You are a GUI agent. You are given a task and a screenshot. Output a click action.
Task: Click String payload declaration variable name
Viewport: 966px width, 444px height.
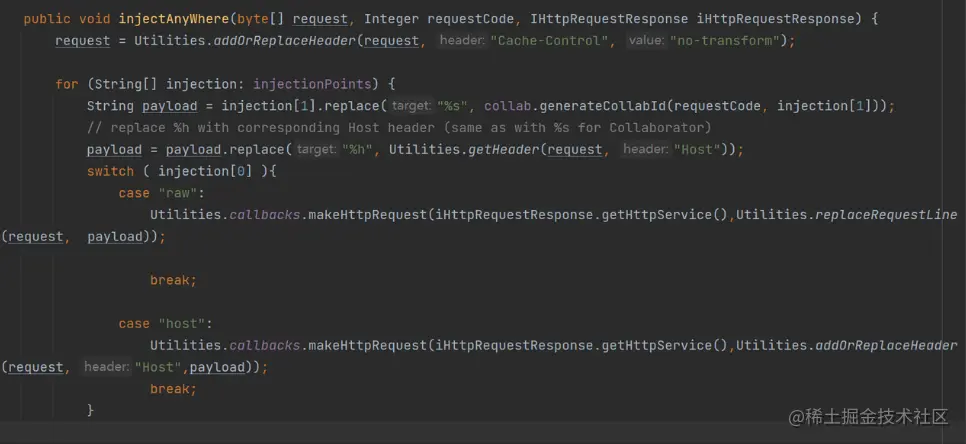click(x=169, y=106)
